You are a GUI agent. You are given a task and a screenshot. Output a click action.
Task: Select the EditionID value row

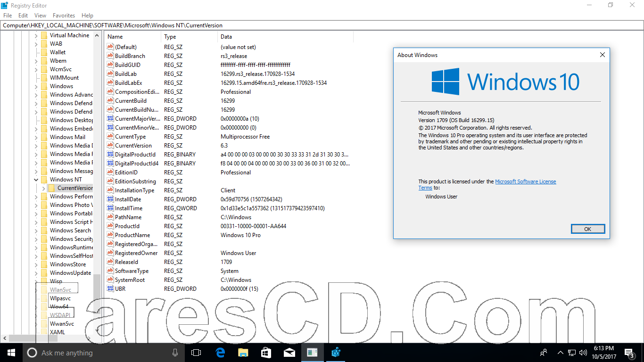(229, 173)
